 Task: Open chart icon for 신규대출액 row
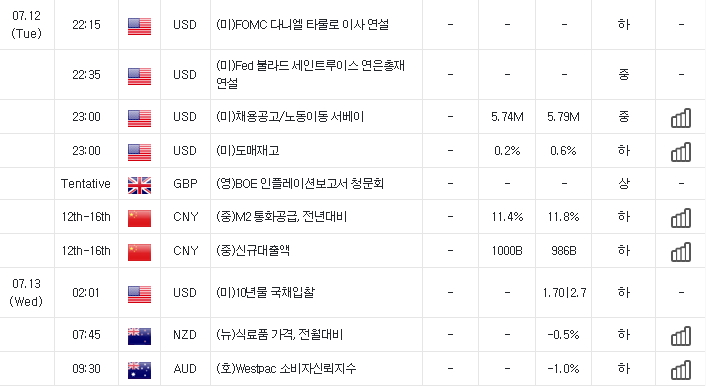tap(681, 252)
